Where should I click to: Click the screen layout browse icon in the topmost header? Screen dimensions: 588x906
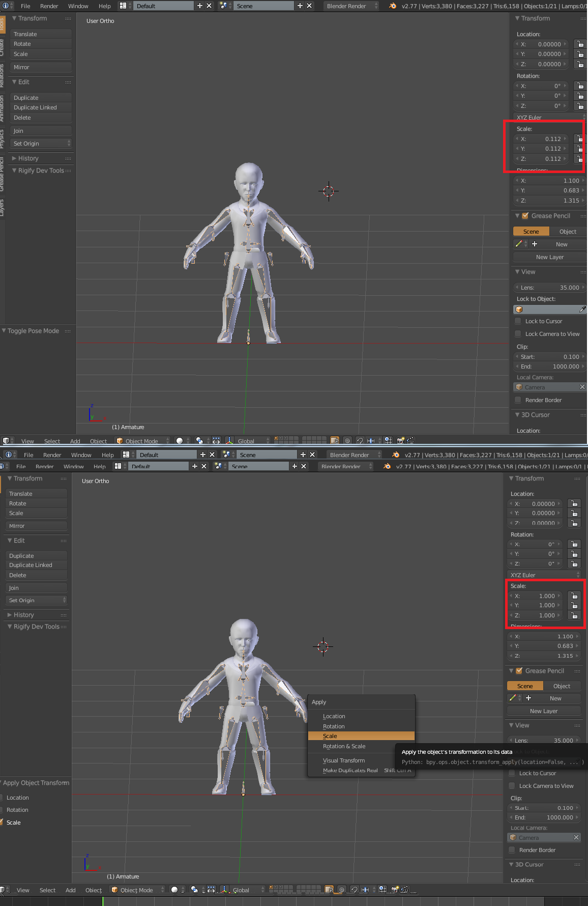coord(124,6)
